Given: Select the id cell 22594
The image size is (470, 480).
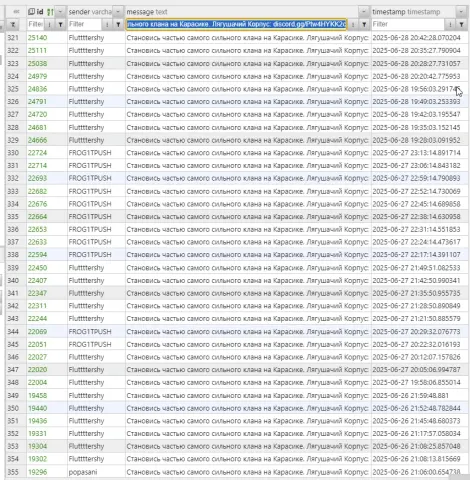Looking at the screenshot, I should tap(47, 255).
